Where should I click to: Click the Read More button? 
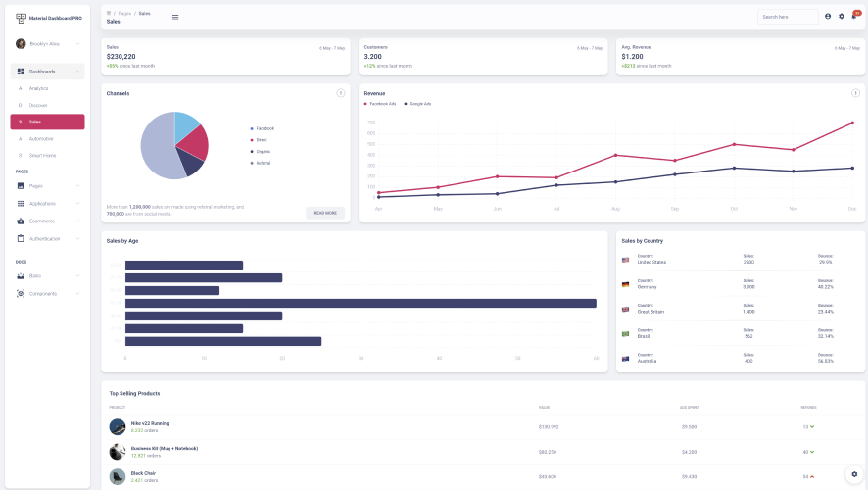pos(324,213)
